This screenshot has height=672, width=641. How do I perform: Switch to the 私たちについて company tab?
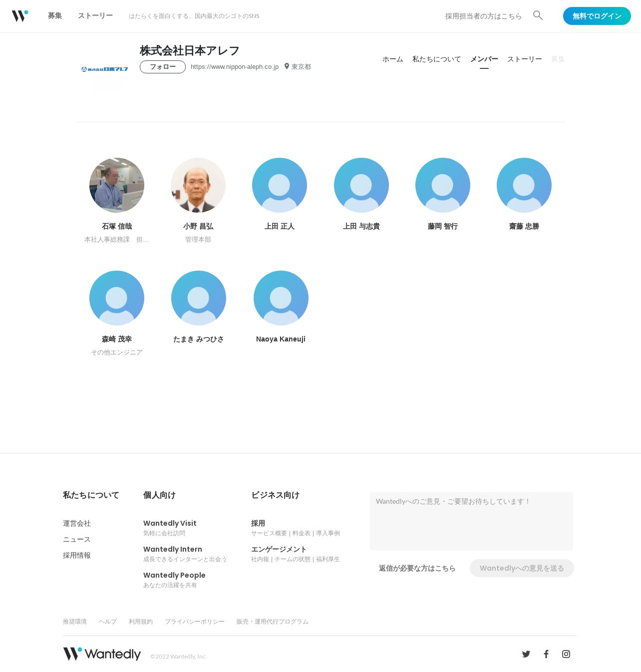pos(437,59)
